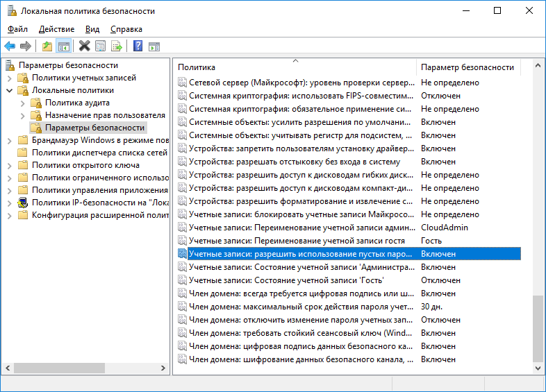This screenshot has height=392, width=546.
Task: Click the app icon in title bar
Action: tap(12, 11)
